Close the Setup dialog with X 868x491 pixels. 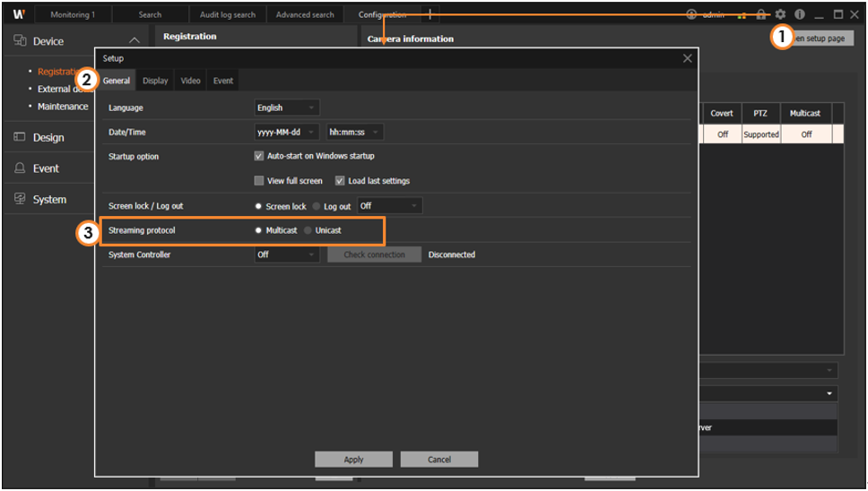687,58
